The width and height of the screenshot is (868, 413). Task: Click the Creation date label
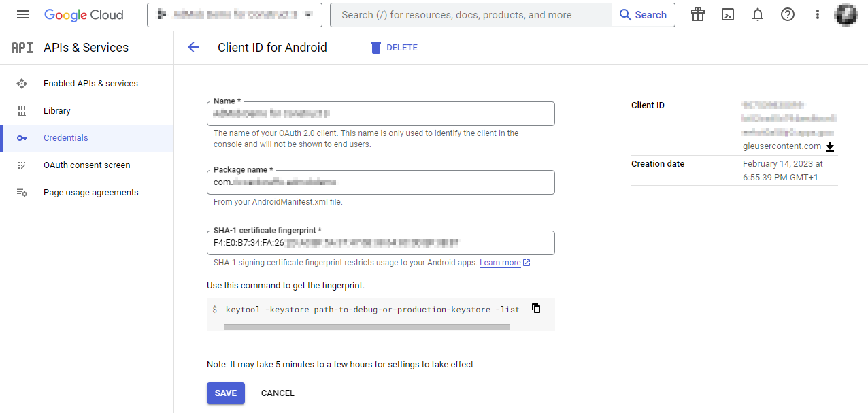[x=658, y=164]
